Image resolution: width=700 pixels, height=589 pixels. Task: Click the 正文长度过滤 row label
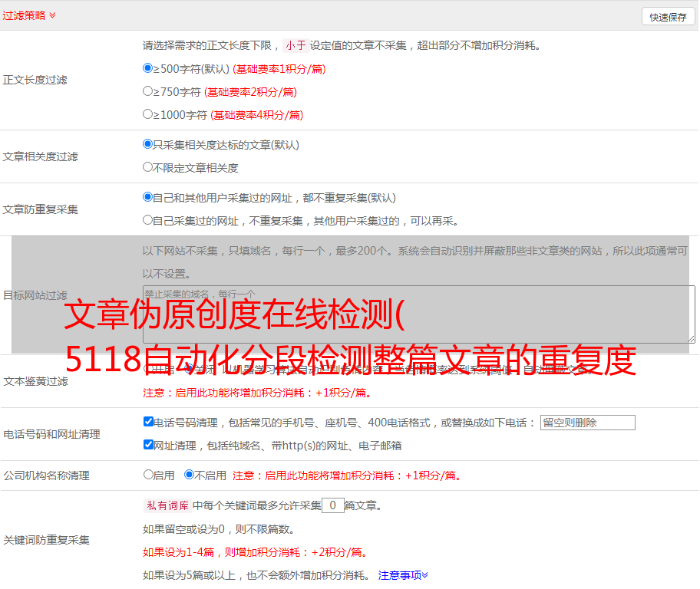(x=35, y=80)
